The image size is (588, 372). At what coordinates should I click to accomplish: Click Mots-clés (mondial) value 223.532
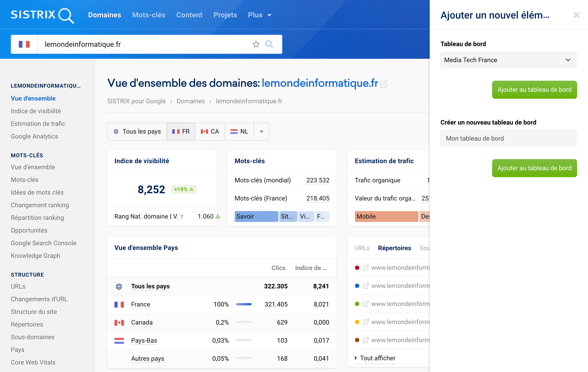pyautogui.click(x=318, y=180)
